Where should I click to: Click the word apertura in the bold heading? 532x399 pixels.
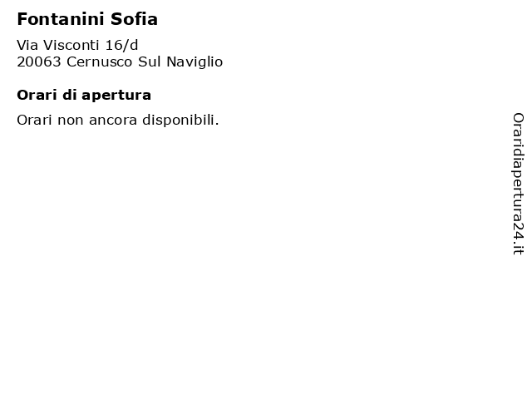tap(116, 96)
